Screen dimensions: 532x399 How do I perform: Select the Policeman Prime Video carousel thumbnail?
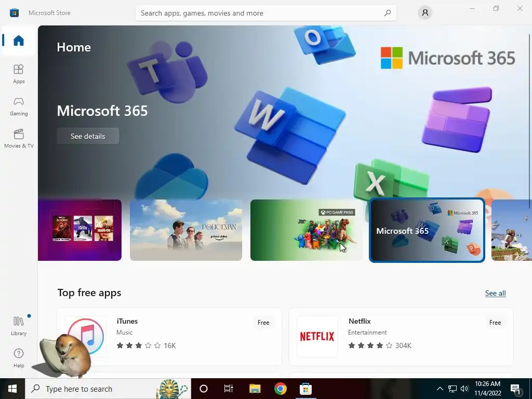pyautogui.click(x=186, y=230)
